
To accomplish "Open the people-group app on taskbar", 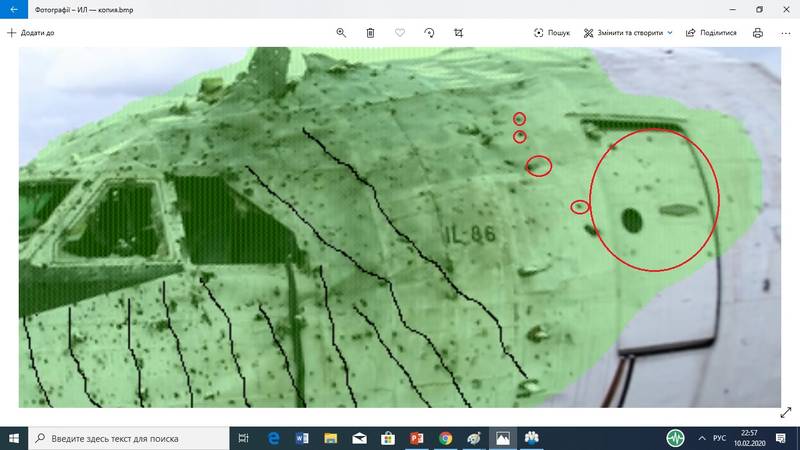I will 532,438.
